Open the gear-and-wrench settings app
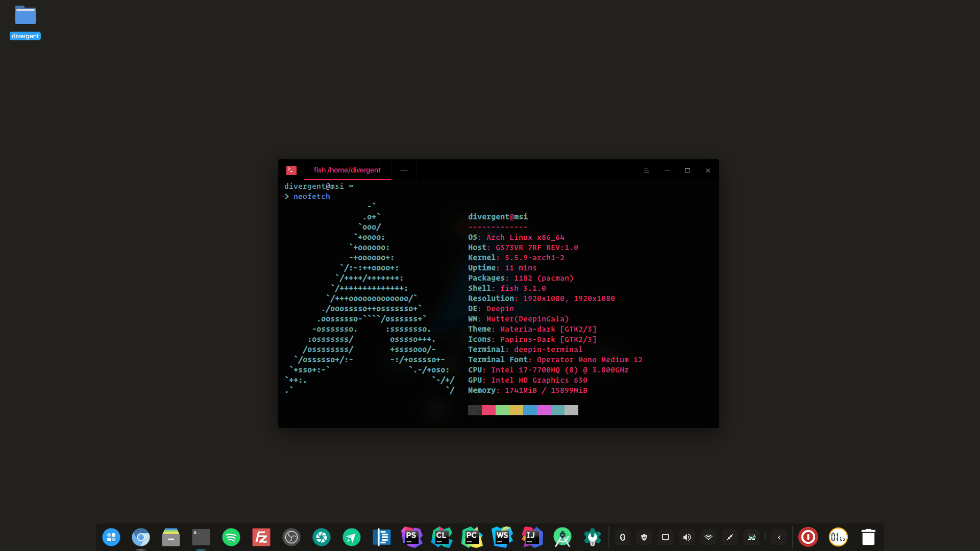Image resolution: width=980 pixels, height=551 pixels. point(593,537)
